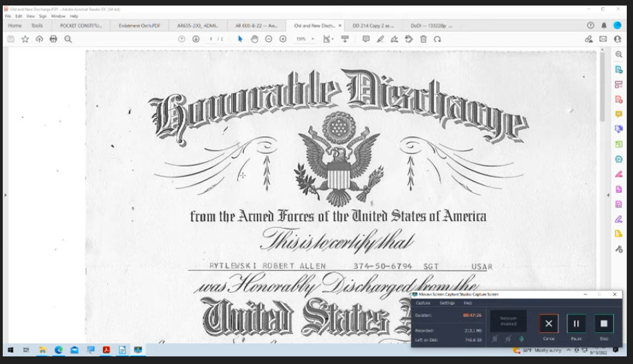This screenshot has height=364, width=633.
Task: Zoom in with the plus circle
Action: [283, 39]
